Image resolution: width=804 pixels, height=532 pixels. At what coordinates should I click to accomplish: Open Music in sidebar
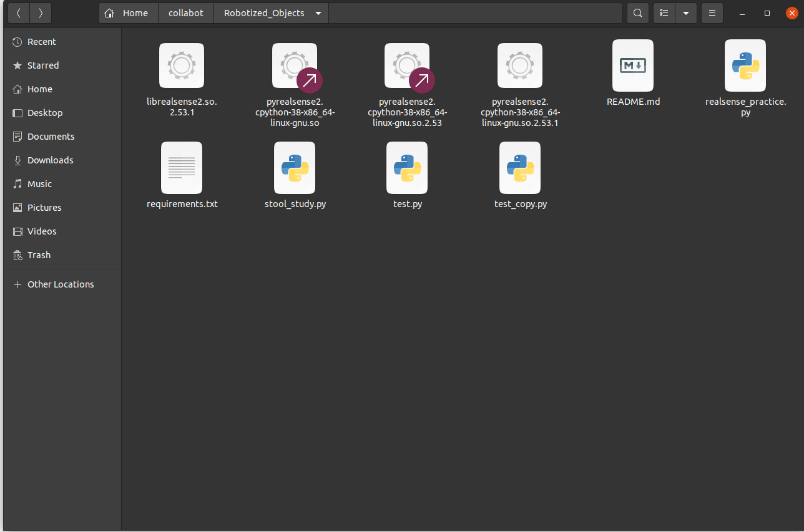62,184
